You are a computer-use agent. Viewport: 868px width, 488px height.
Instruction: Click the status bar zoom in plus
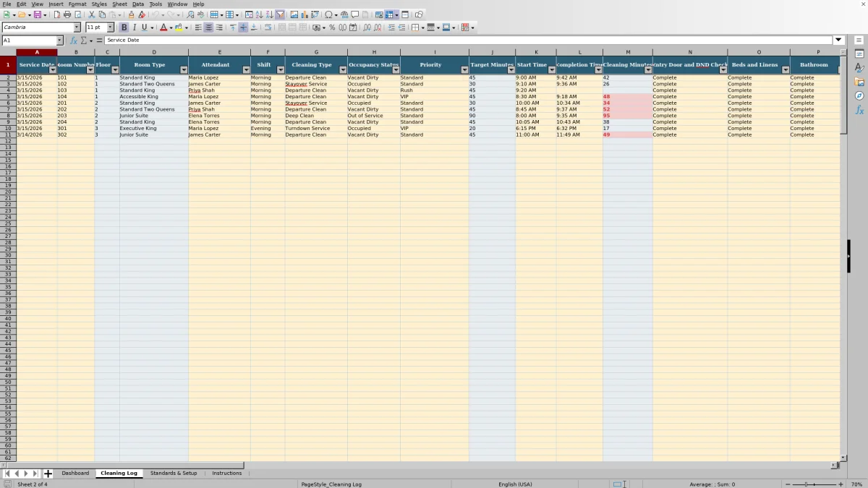(841, 484)
